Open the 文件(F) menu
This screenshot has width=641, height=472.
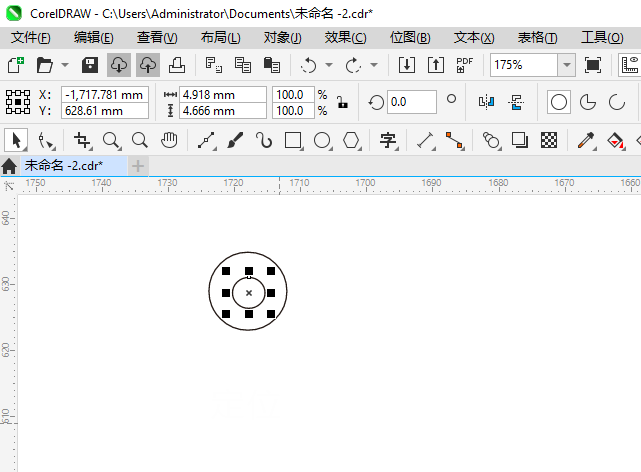pos(31,38)
